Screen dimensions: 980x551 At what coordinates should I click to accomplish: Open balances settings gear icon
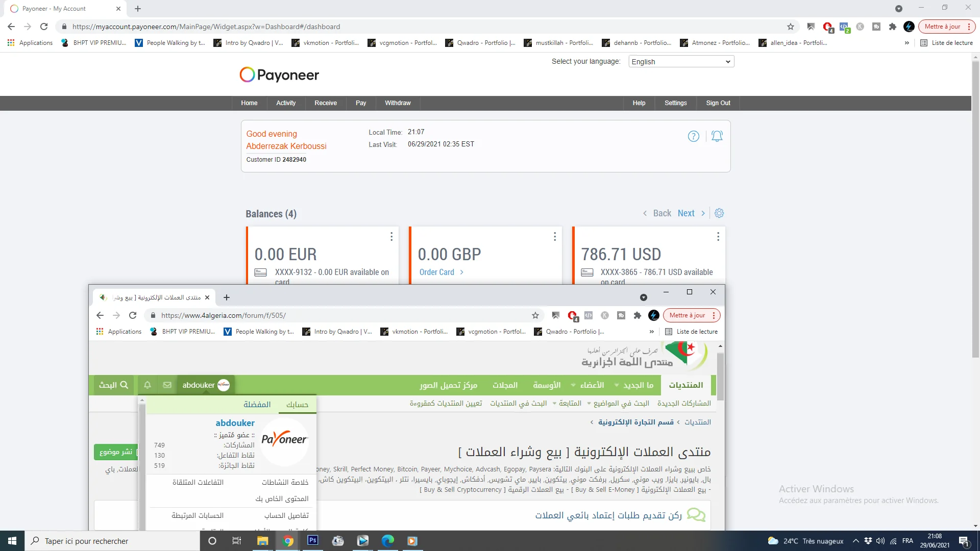[x=719, y=213]
